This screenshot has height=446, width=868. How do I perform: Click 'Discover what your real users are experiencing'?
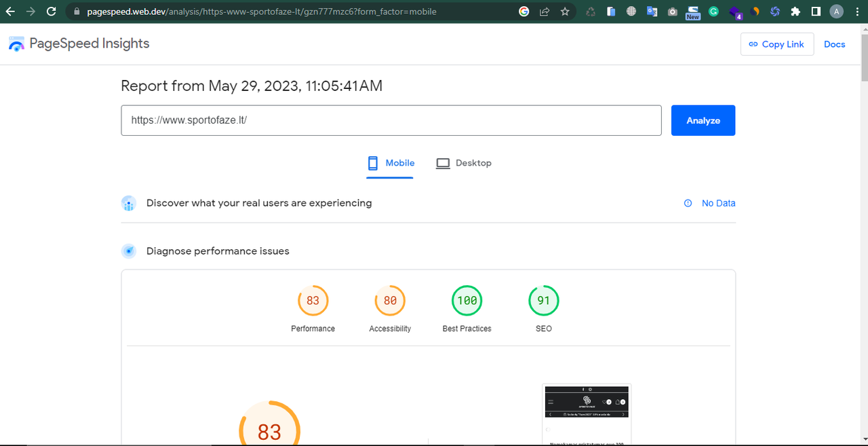259,203
